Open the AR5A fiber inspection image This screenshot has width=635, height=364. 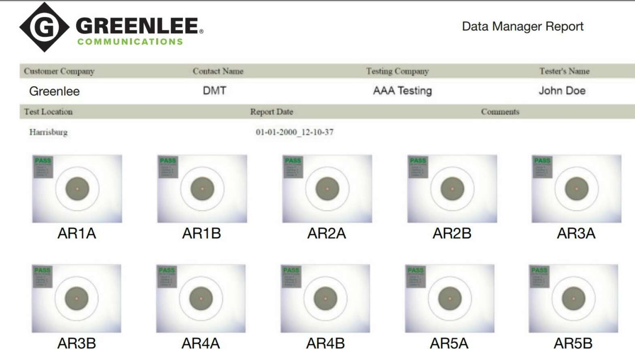pyautogui.click(x=450, y=298)
